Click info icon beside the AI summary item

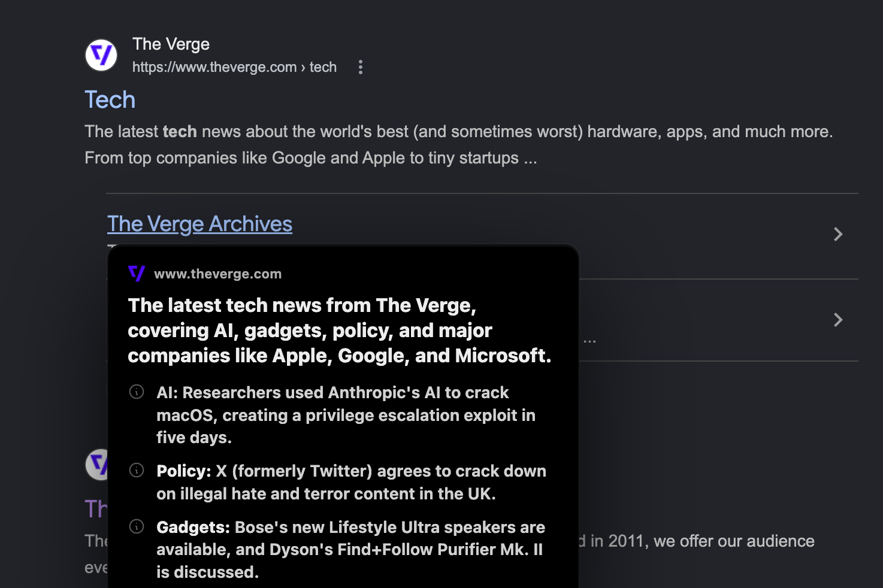137,392
